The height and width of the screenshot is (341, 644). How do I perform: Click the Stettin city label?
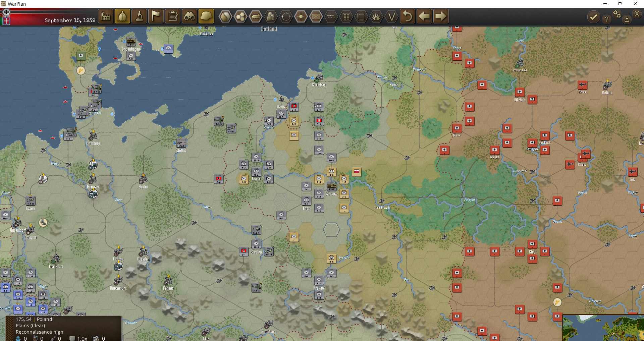coord(181,151)
